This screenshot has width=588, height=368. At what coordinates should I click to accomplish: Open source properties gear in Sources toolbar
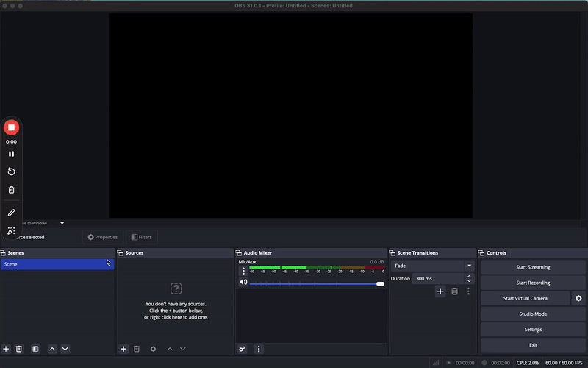coord(153,349)
